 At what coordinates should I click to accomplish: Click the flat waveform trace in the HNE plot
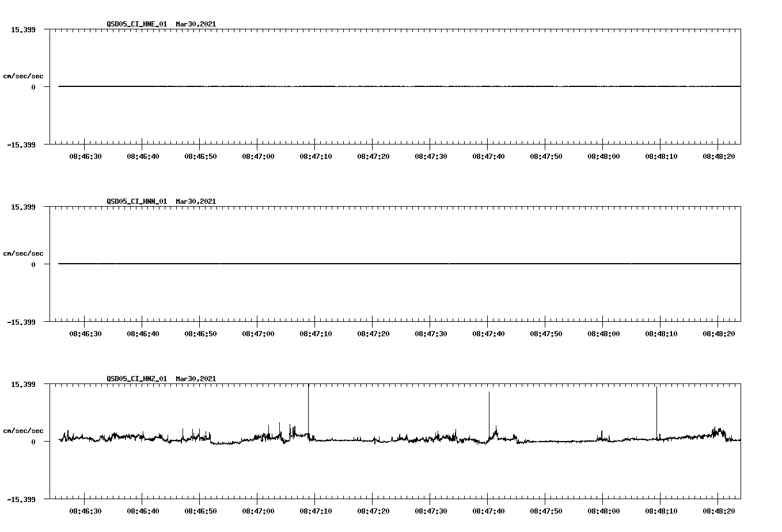coord(374,86)
